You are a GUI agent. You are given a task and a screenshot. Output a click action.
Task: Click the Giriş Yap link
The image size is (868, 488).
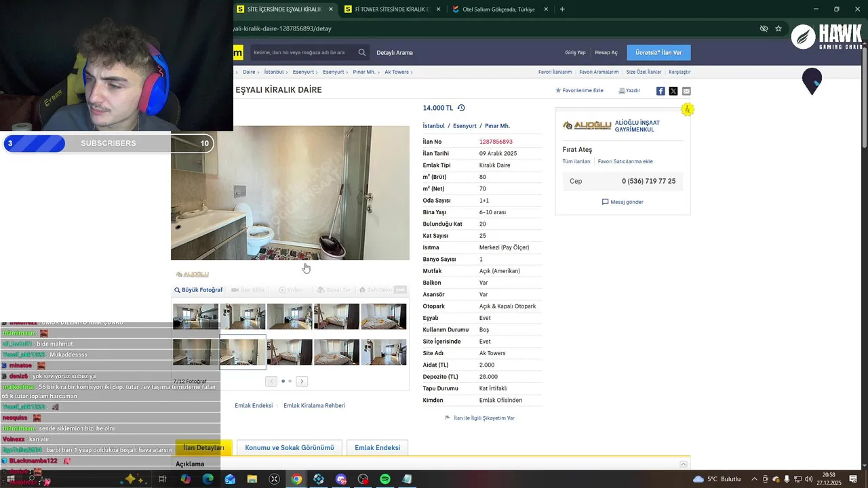(575, 52)
